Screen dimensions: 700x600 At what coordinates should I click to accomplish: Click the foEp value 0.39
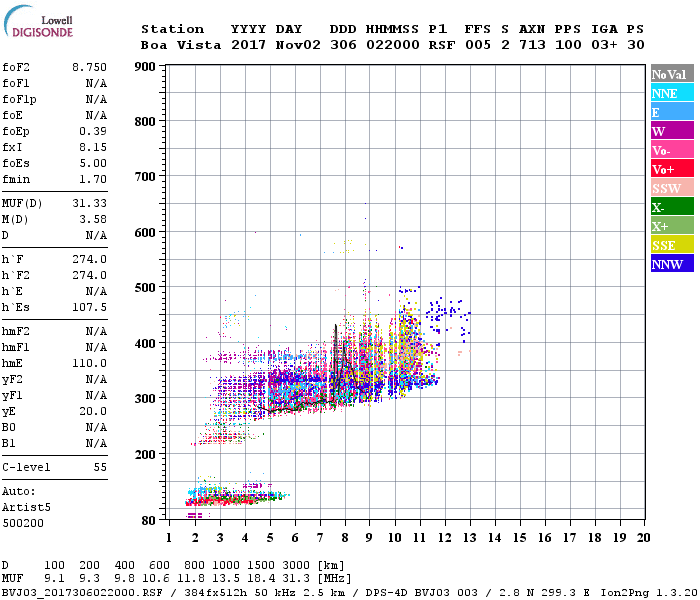[x=93, y=131]
